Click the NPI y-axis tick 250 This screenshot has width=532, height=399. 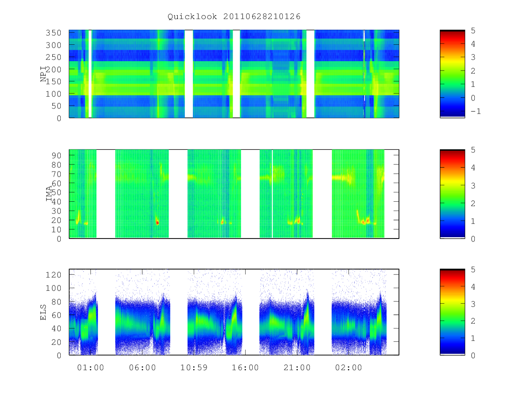click(x=53, y=57)
